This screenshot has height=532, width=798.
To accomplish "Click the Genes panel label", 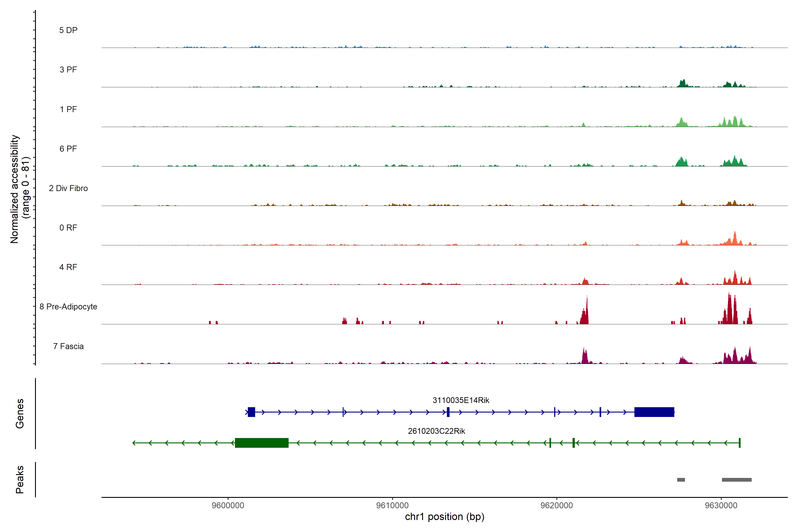I will [x=20, y=413].
